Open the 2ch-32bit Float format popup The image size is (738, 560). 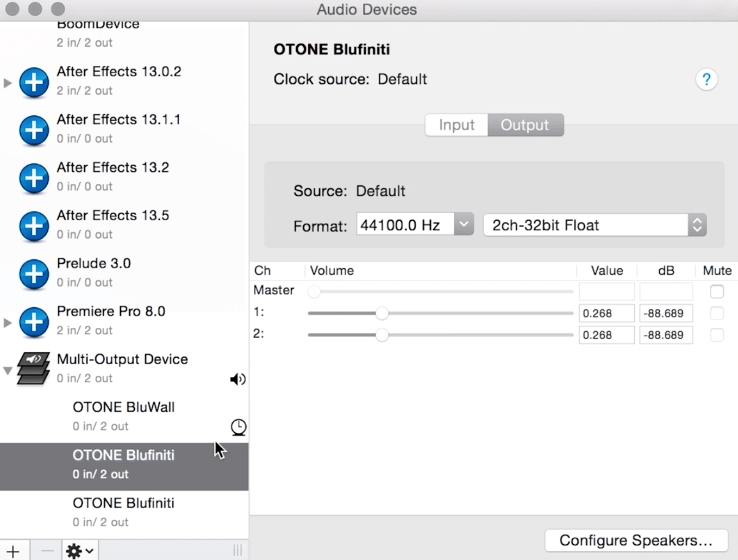click(x=595, y=225)
